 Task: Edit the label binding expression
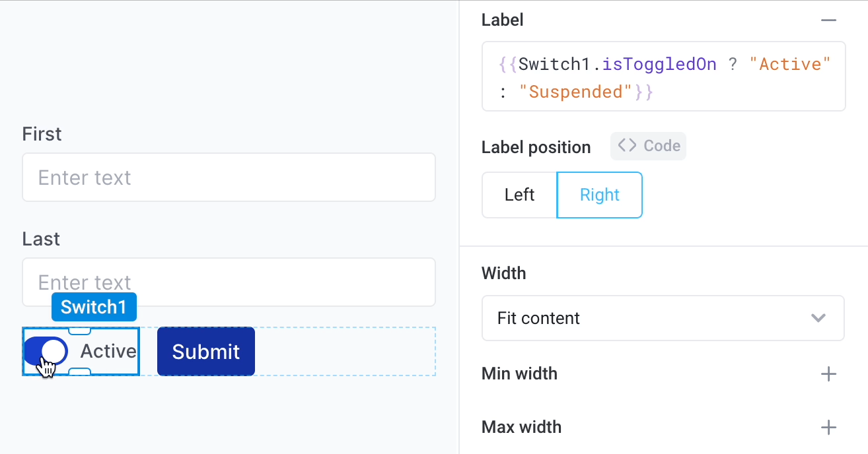(663, 76)
